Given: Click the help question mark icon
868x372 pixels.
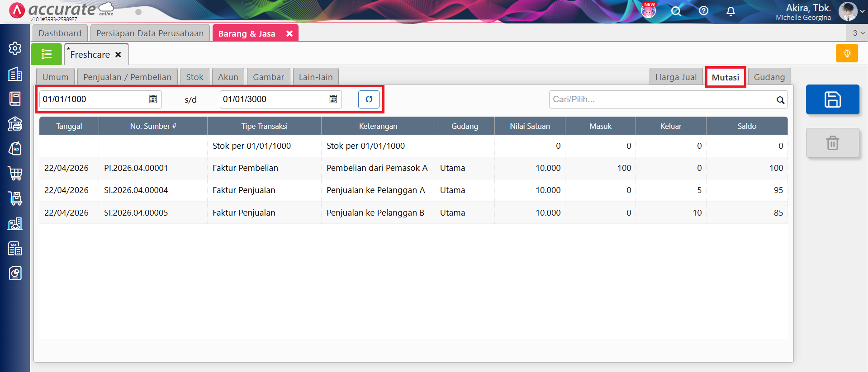Looking at the screenshot, I should (703, 11).
